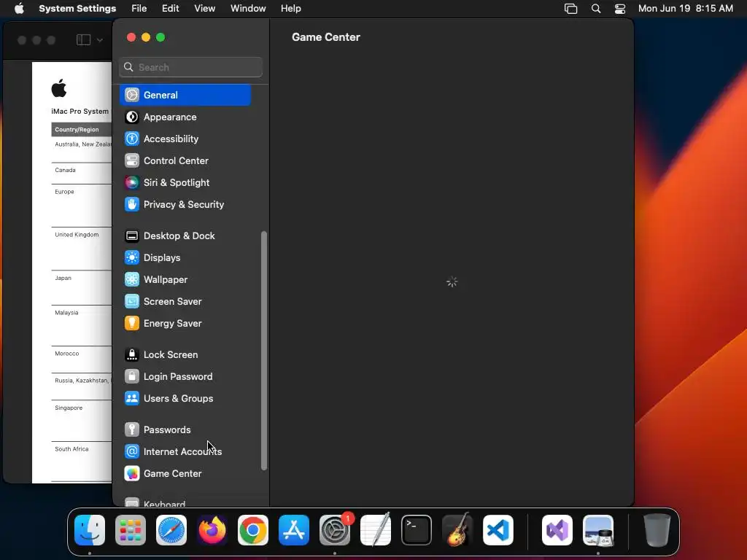747x560 pixels.
Task: Click United Kingdom row in background document
Action: [x=82, y=248]
